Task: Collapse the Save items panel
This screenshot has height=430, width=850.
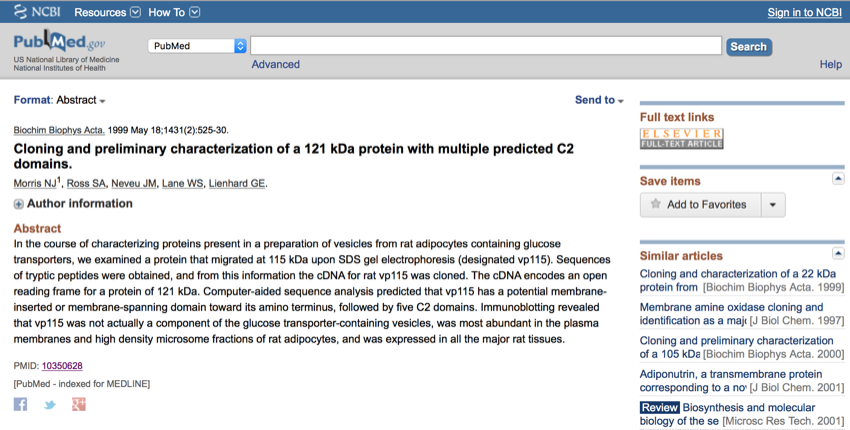Action: pos(838,179)
